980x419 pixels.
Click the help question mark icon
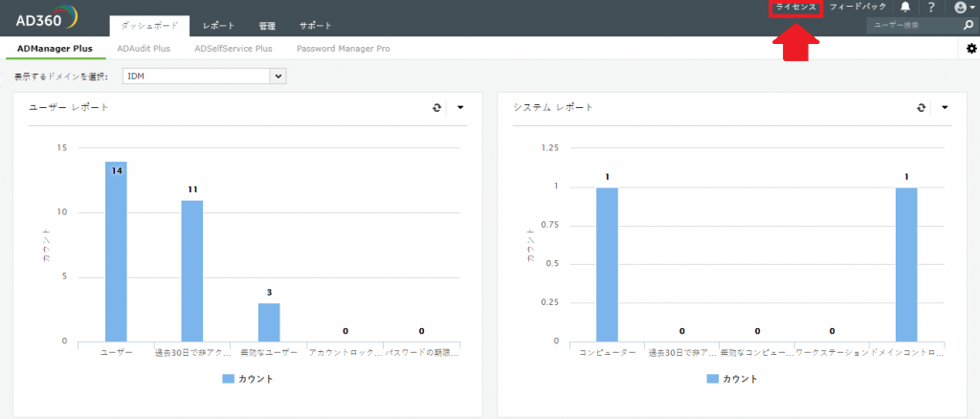931,8
